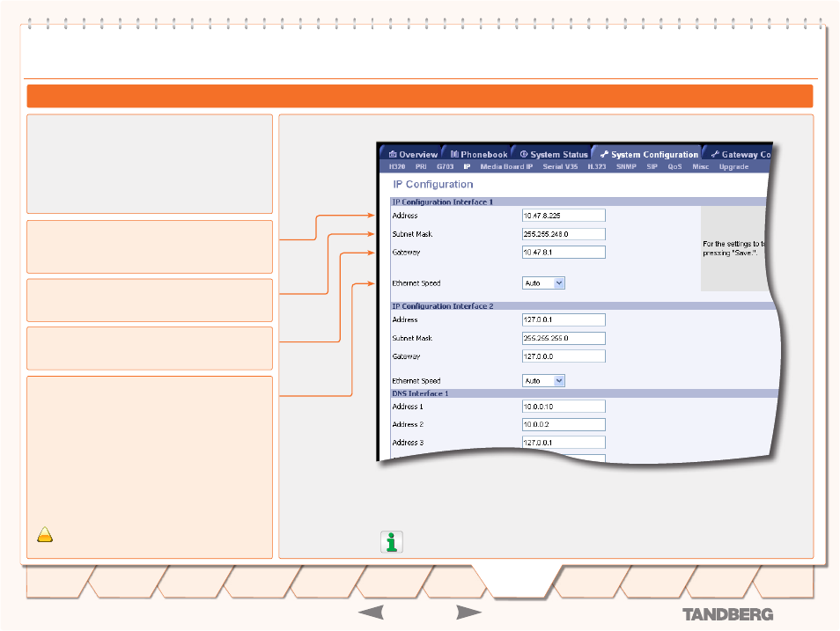This screenshot has height=631, width=840.
Task: Click the Phonebook tab book icon
Action: [x=454, y=154]
